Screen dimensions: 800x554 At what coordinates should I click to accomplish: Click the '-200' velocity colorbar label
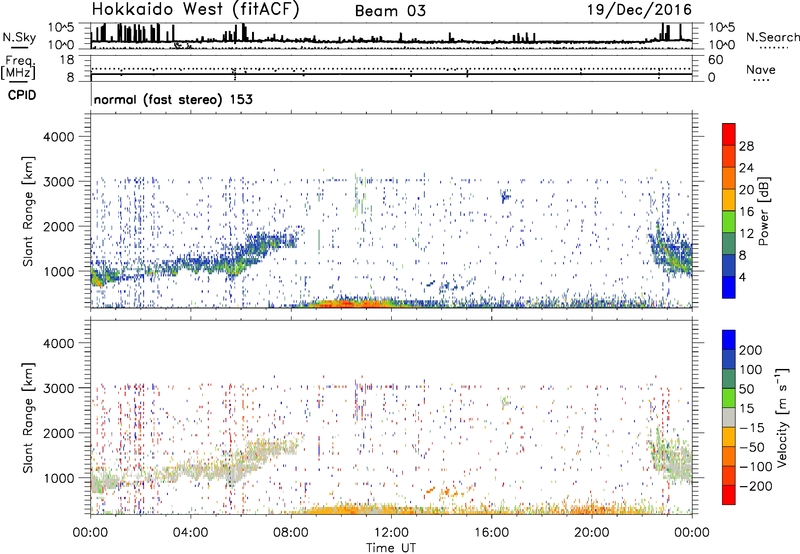pyautogui.click(x=756, y=486)
